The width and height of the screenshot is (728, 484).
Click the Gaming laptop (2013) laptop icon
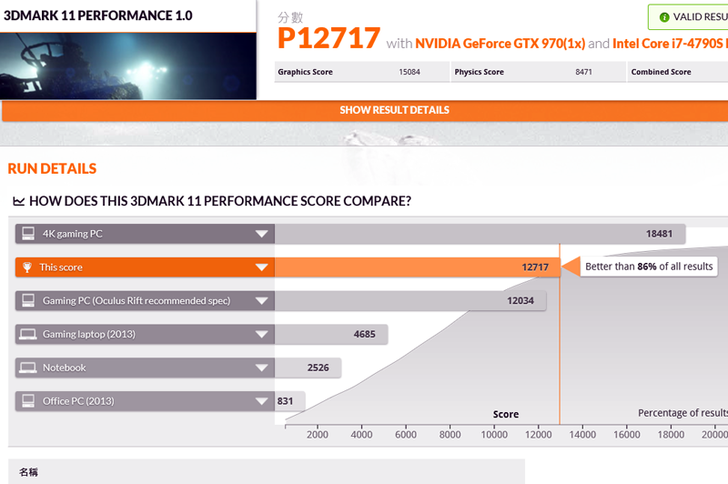(27, 334)
